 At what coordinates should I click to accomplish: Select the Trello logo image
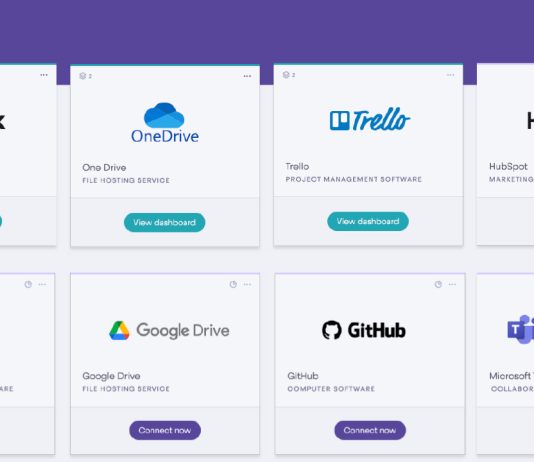point(370,120)
